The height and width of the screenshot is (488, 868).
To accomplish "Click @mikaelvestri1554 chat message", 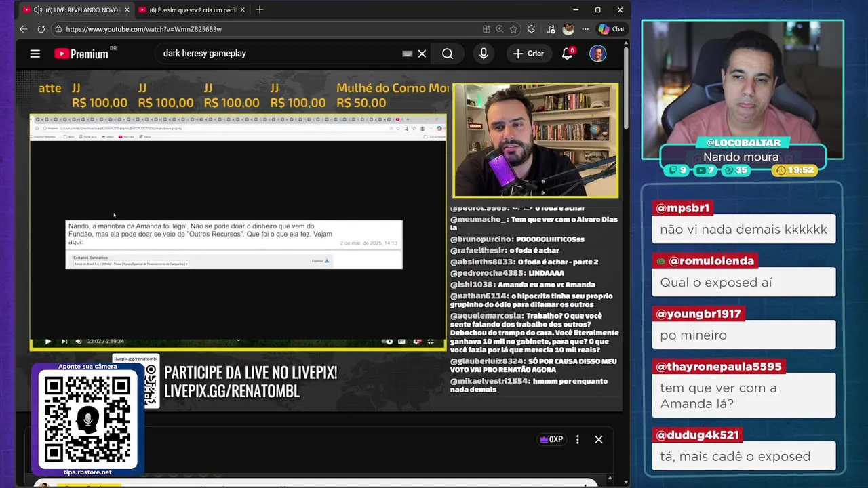I will click(x=530, y=385).
